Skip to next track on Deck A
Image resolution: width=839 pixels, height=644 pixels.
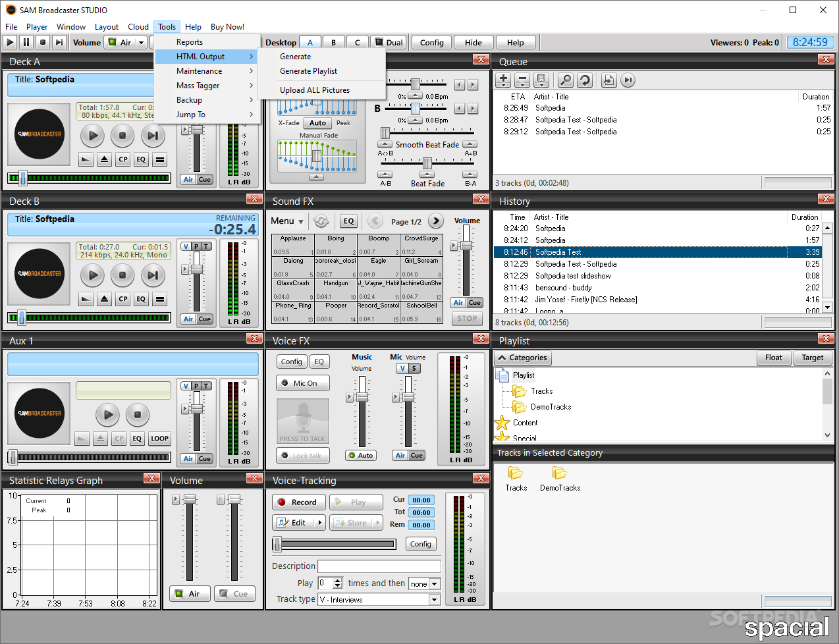point(153,136)
